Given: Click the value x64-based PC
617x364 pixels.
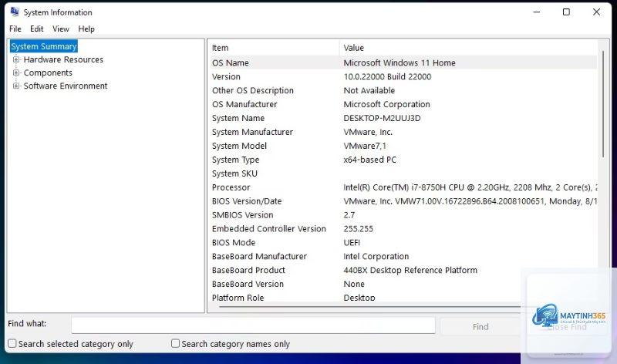Looking at the screenshot, I should point(369,160).
